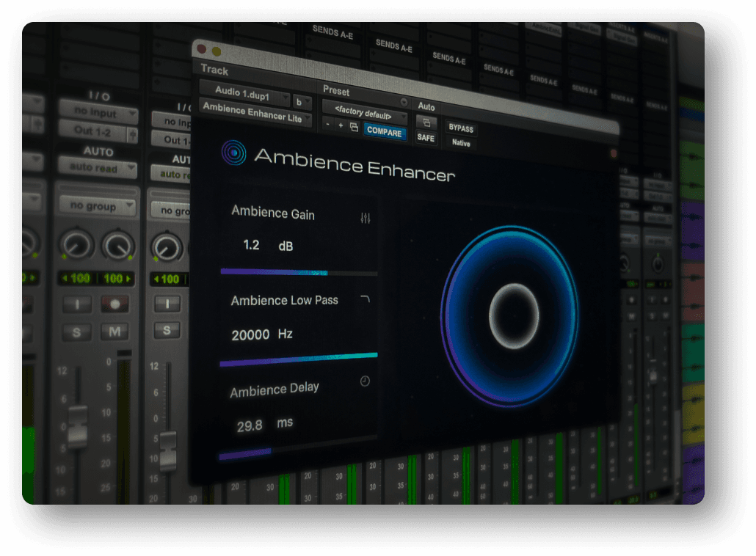Click the 'Ambience Gain' parameter label
Image resolution: width=756 pixels, height=556 pixels.
(273, 213)
